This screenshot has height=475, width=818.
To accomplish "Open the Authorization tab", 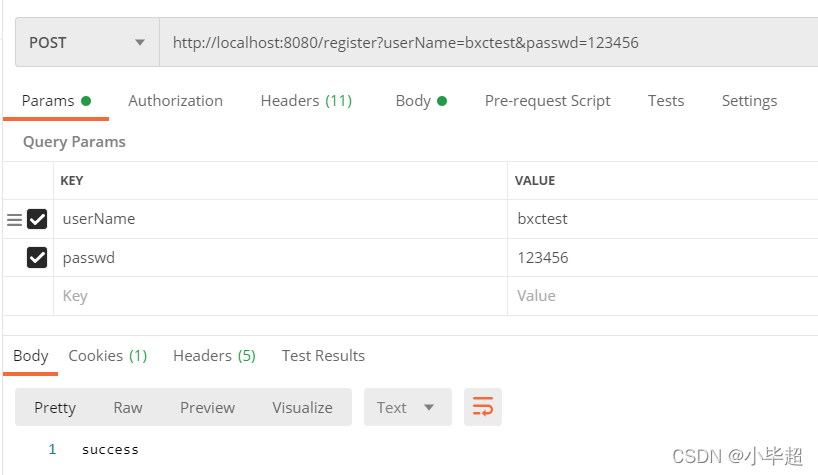I will click(x=175, y=101).
